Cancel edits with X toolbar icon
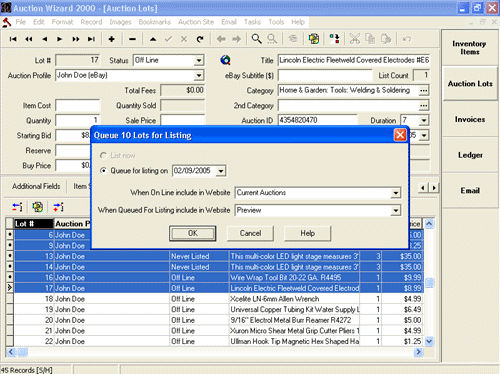 click(184, 39)
